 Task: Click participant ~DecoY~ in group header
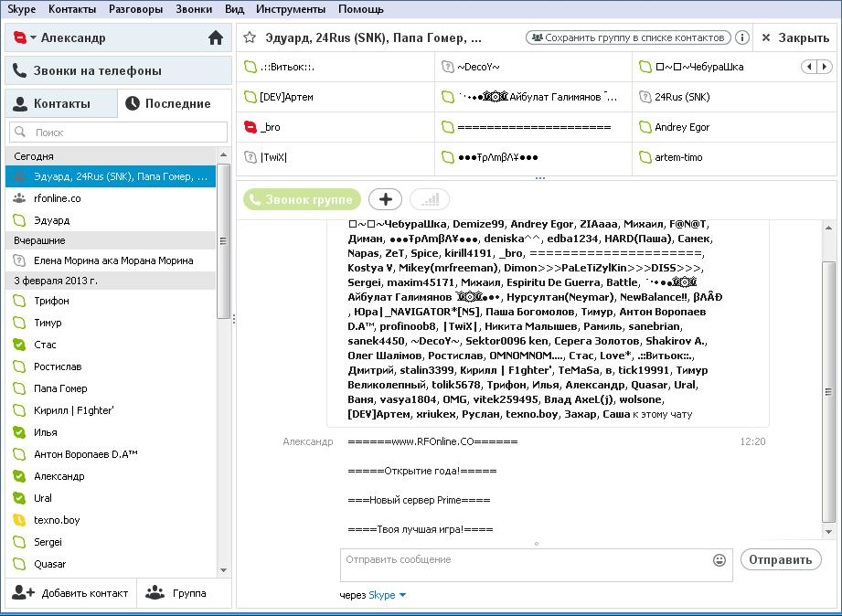[533, 67]
